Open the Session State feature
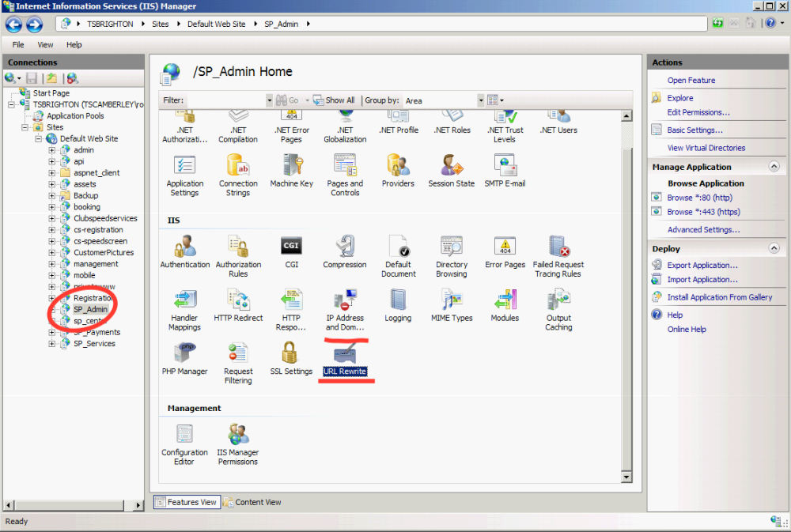Viewport: 791px width, 532px height. tap(452, 172)
